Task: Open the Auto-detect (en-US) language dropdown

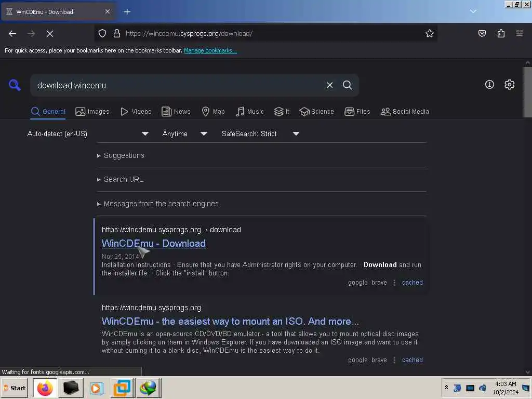Action: click(88, 134)
